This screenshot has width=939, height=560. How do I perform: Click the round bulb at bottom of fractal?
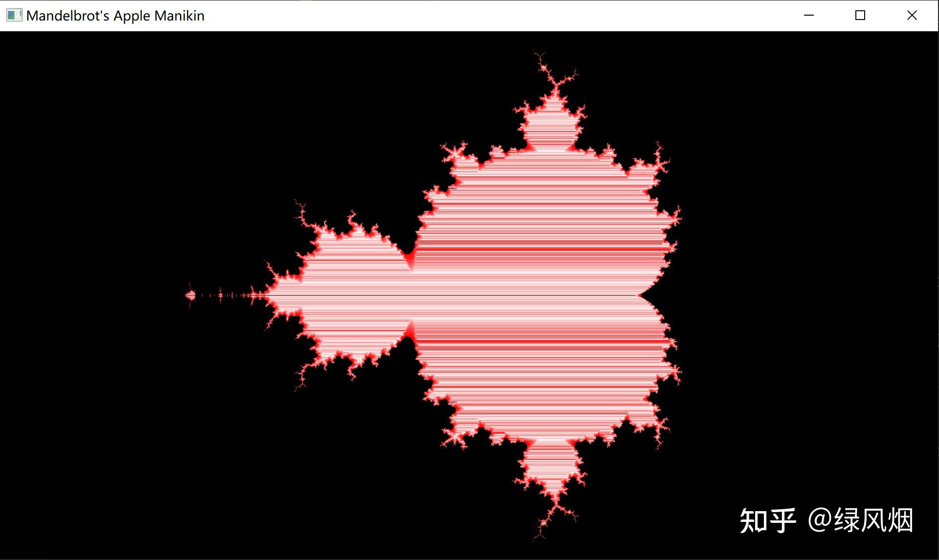553,463
